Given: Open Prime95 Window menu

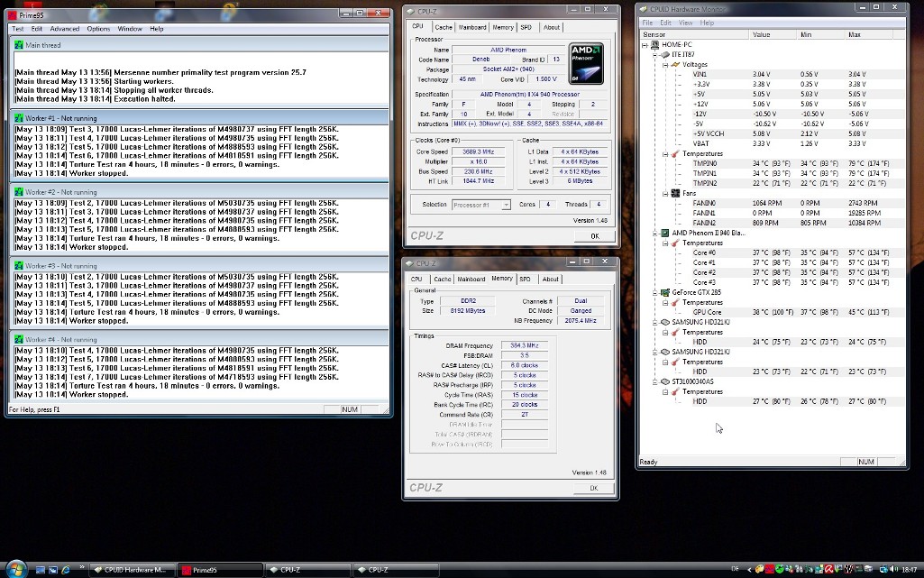Looking at the screenshot, I should click(130, 29).
